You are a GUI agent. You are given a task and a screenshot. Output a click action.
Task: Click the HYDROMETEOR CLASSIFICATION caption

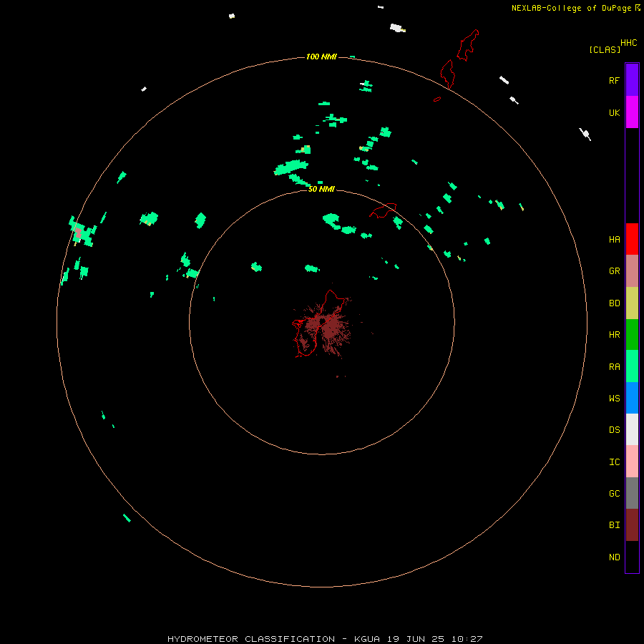click(251, 639)
